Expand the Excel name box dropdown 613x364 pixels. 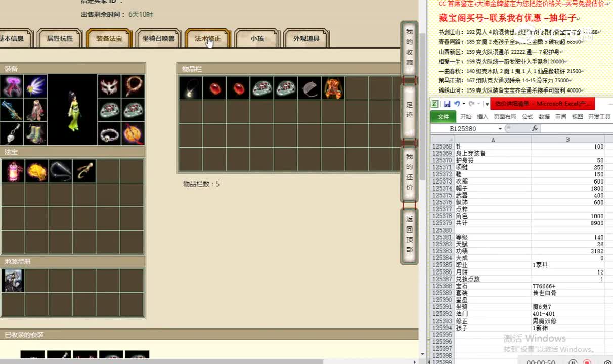click(x=500, y=129)
